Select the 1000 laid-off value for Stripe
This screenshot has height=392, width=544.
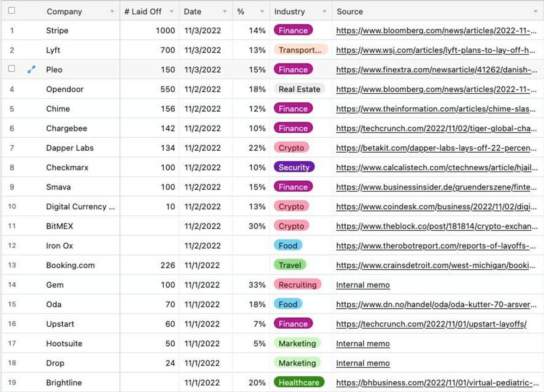165,31
